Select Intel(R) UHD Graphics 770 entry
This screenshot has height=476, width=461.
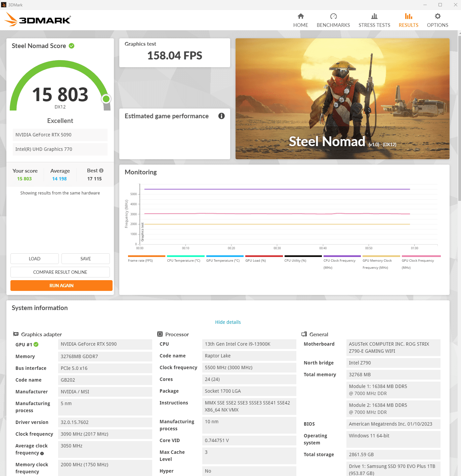tap(60, 149)
